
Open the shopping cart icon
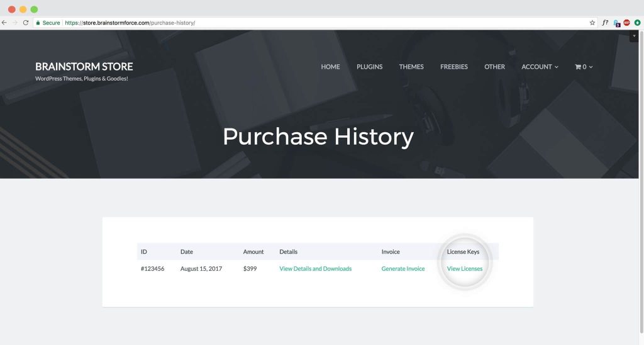pos(578,67)
